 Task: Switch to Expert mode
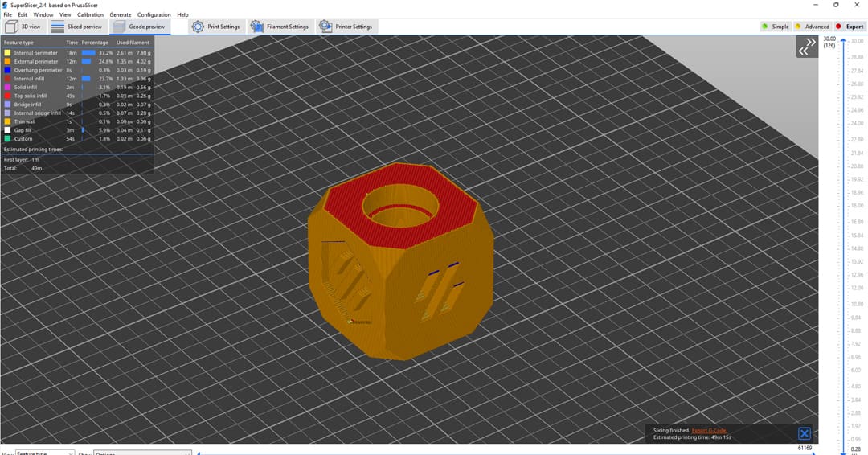850,27
